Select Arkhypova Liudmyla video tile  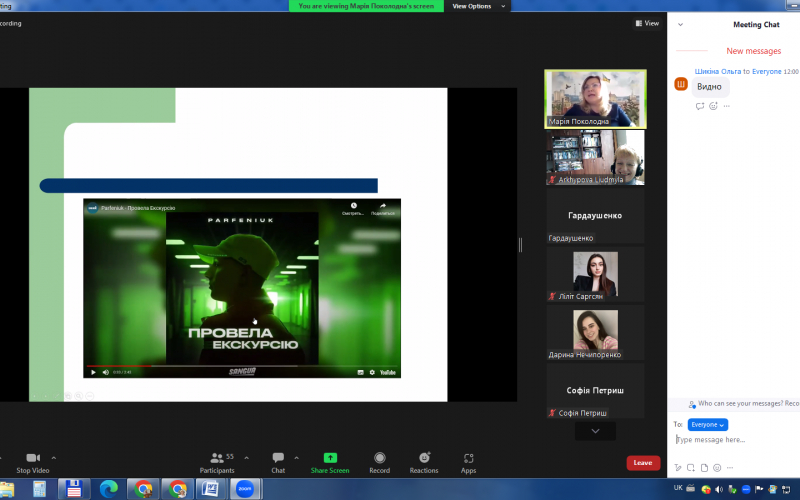(x=595, y=157)
